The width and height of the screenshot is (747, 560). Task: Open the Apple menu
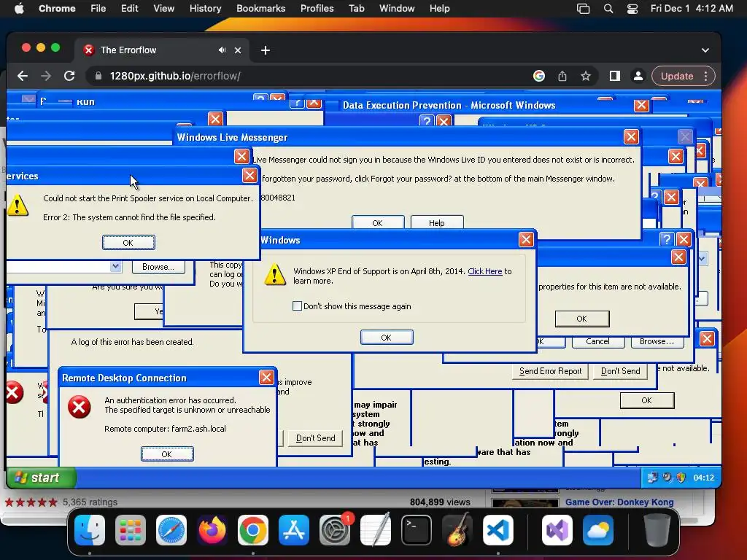(x=19, y=9)
